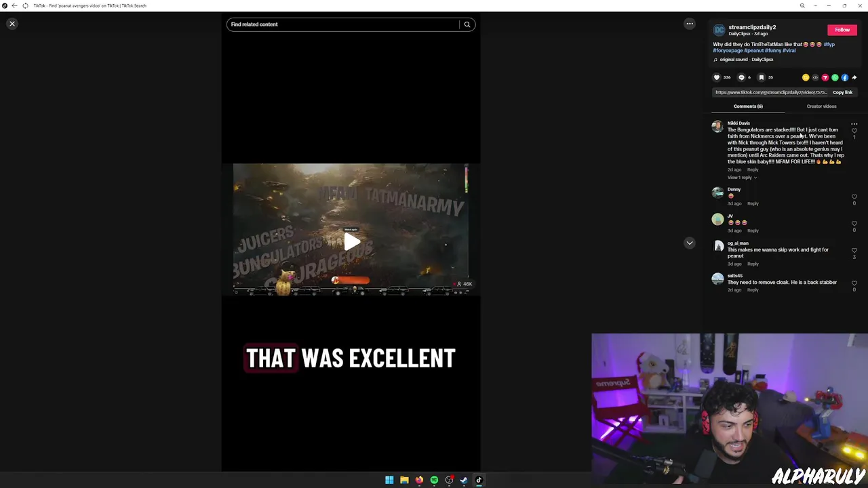Reply to JV's comment
The height and width of the screenshot is (488, 868).
click(753, 230)
